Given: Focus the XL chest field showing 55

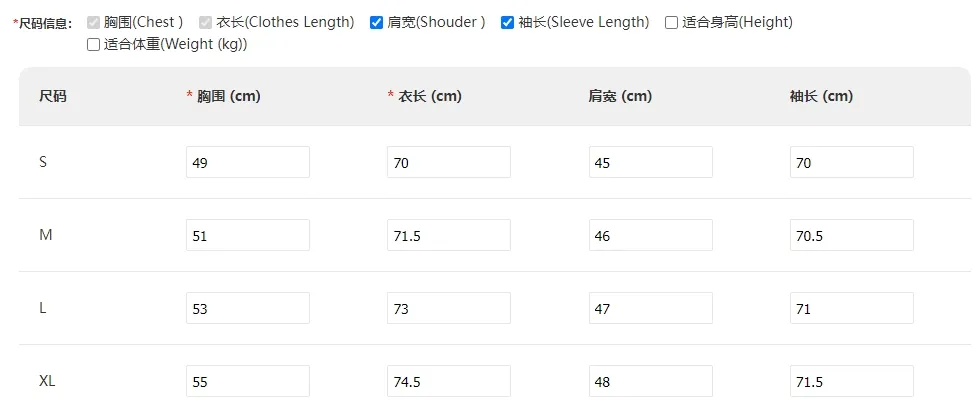Looking at the screenshot, I should coord(248,381).
